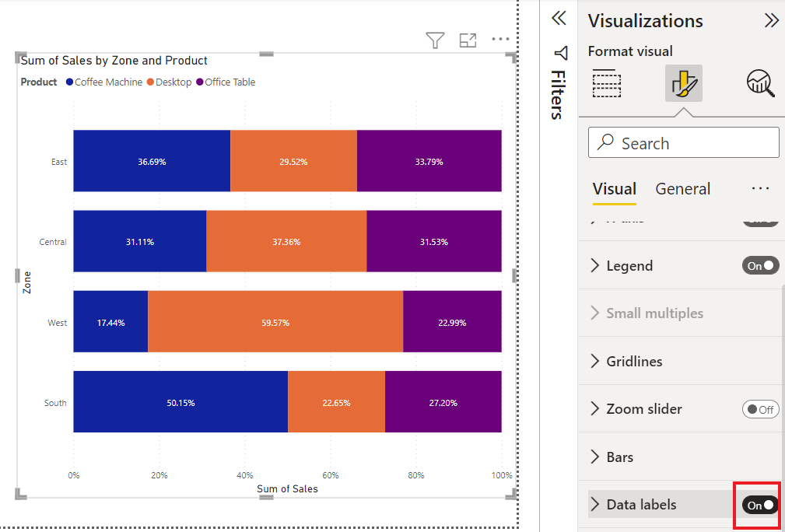Collapse the Visualizations pane with double chevron
Viewport: 785px width, 532px height.
(772, 20)
